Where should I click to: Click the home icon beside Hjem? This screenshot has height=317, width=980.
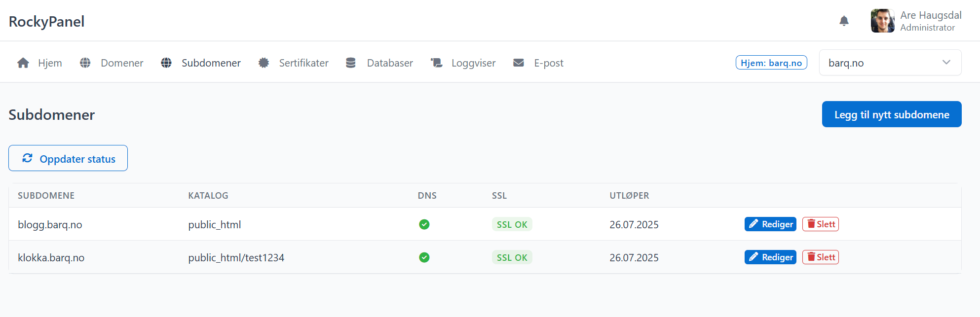(23, 63)
